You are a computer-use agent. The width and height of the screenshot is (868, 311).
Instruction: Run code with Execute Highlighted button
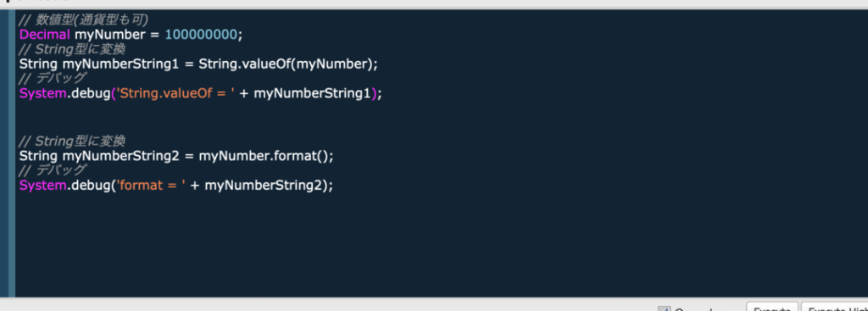(x=835, y=307)
